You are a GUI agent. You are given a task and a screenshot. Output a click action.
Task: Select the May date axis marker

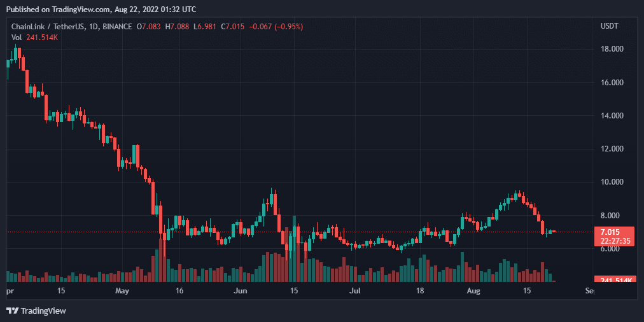pos(123,291)
